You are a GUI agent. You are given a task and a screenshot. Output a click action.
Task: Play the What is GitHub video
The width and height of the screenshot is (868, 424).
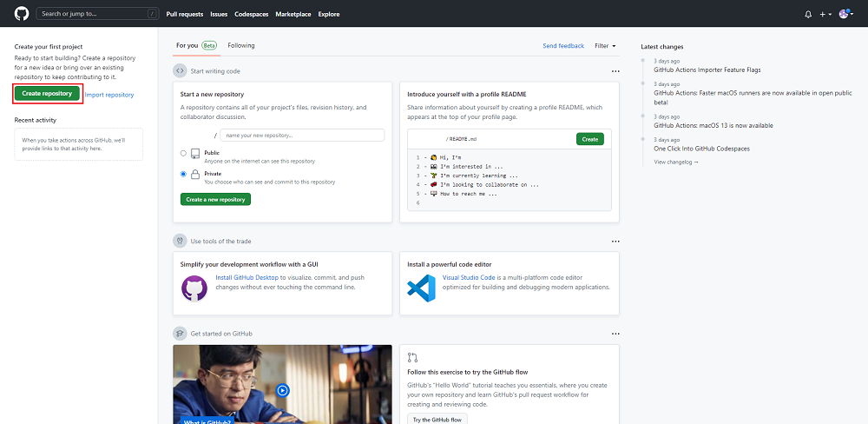pos(283,390)
